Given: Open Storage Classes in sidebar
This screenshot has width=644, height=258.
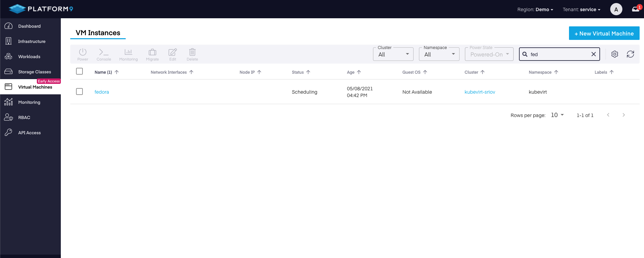Looking at the screenshot, I should pos(34,72).
